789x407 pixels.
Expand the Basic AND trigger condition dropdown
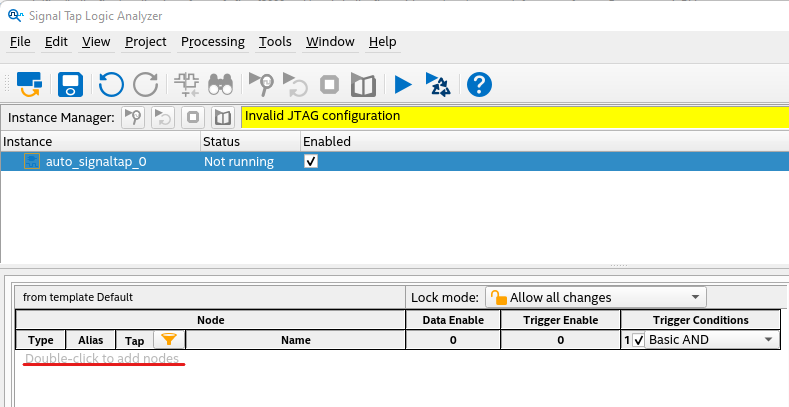pyautogui.click(x=768, y=340)
